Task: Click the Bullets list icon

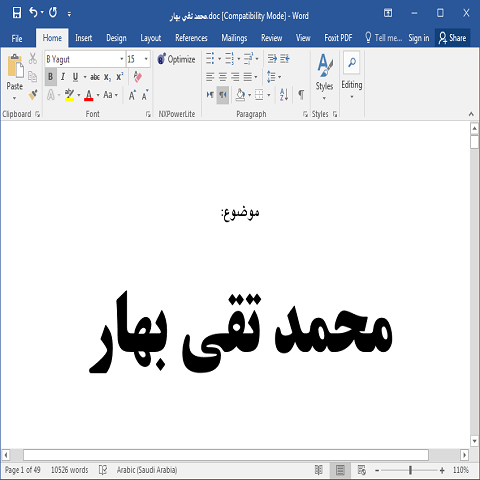Action: 210,59
